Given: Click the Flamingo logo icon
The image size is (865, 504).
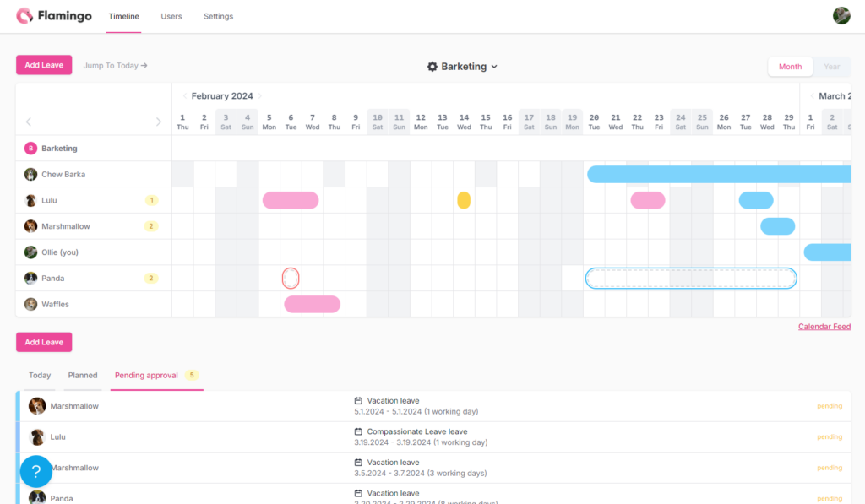Looking at the screenshot, I should 24,16.
